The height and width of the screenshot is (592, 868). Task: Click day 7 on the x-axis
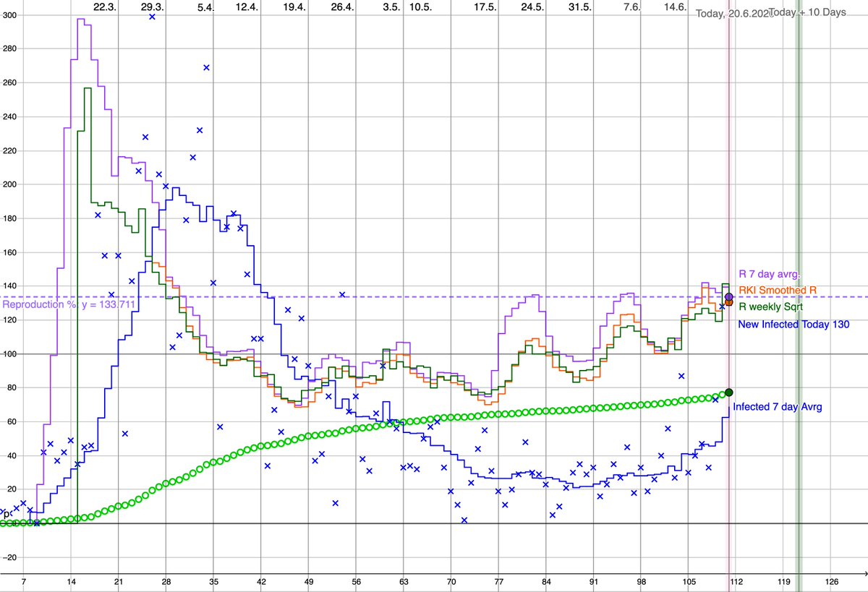(x=24, y=582)
